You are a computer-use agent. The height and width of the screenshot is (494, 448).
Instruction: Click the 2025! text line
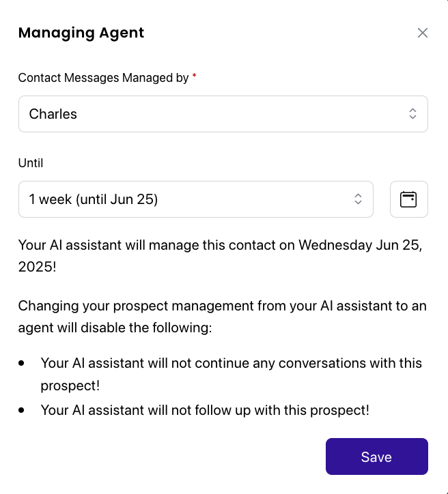coord(37,267)
